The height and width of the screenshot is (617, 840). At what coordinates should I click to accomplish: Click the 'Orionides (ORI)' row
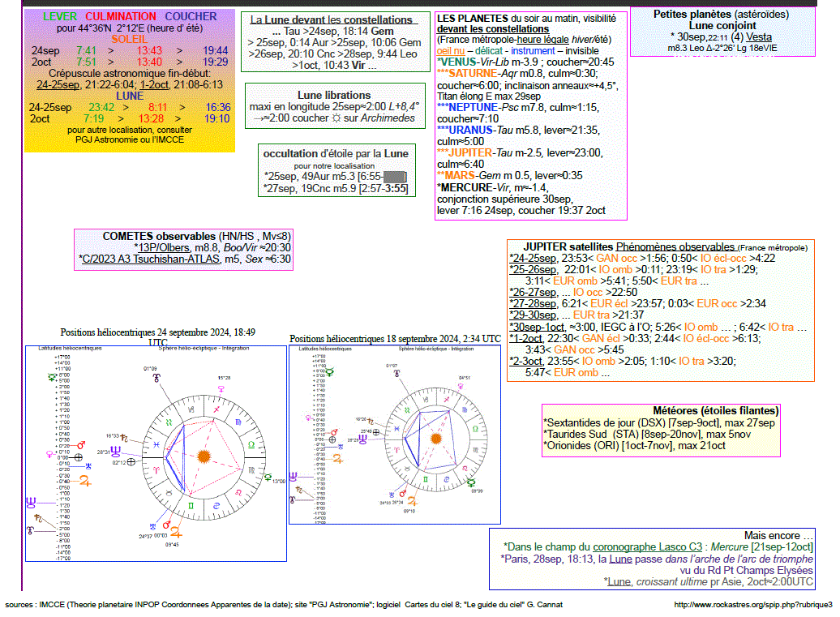pos(634,446)
